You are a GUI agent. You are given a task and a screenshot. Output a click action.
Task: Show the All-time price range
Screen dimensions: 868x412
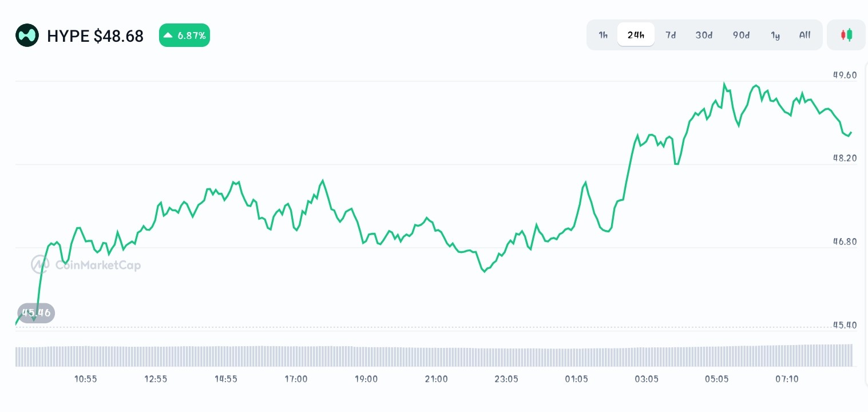[x=804, y=35]
